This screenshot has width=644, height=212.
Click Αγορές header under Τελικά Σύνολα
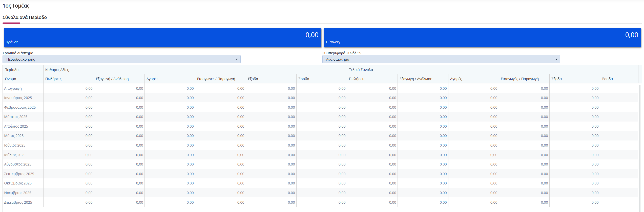[473, 79]
